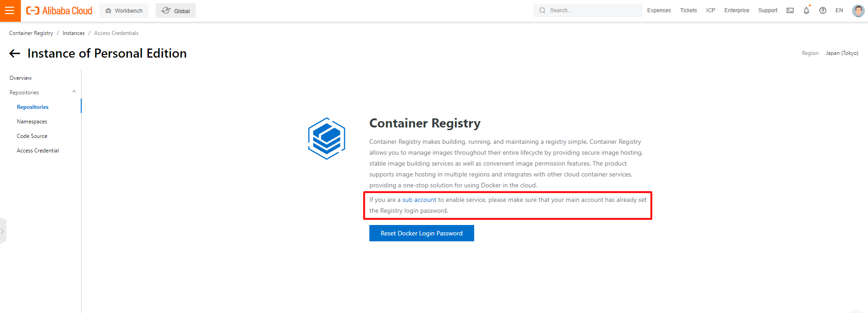Open Access Credential in the sidebar
This screenshot has height=313, width=868.
click(38, 151)
